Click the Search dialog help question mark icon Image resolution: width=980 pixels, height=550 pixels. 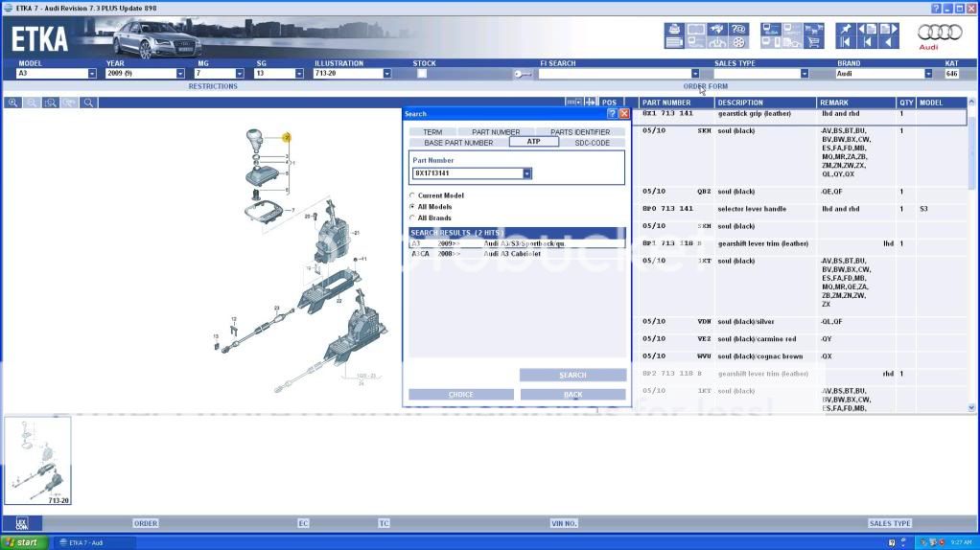[x=612, y=113]
